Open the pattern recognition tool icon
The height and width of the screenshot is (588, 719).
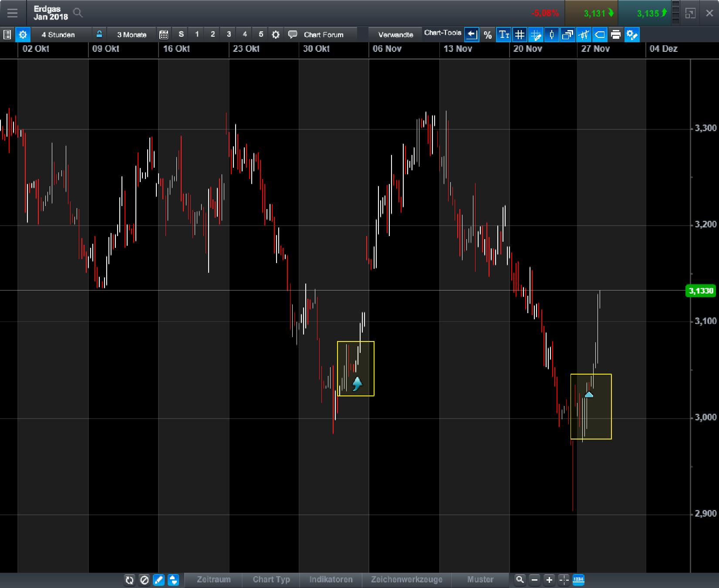tap(584, 35)
